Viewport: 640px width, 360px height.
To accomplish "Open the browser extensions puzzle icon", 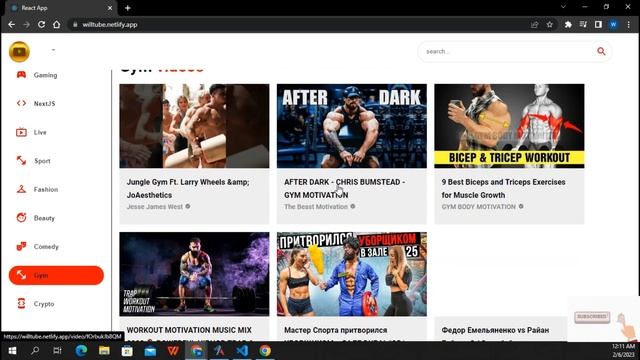I will click(568, 24).
